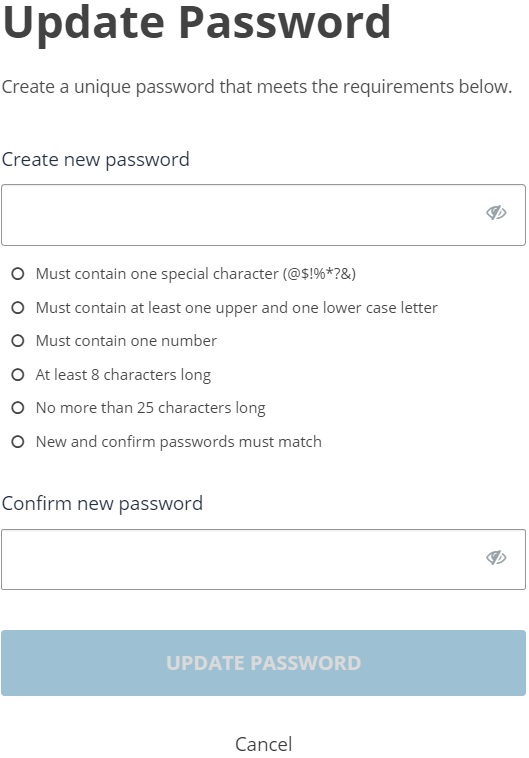529x758 pixels.
Task: Focus the Confirm new password input box
Action: point(263,559)
